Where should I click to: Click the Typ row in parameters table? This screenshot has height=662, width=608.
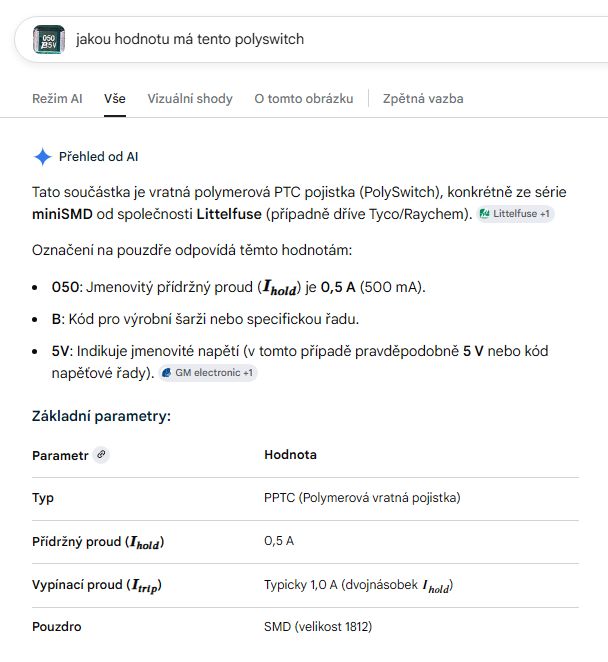coord(43,498)
